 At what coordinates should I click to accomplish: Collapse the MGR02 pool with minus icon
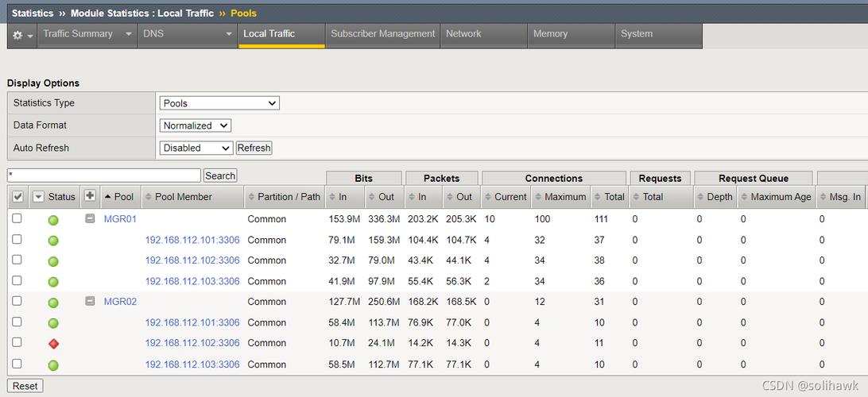click(90, 301)
